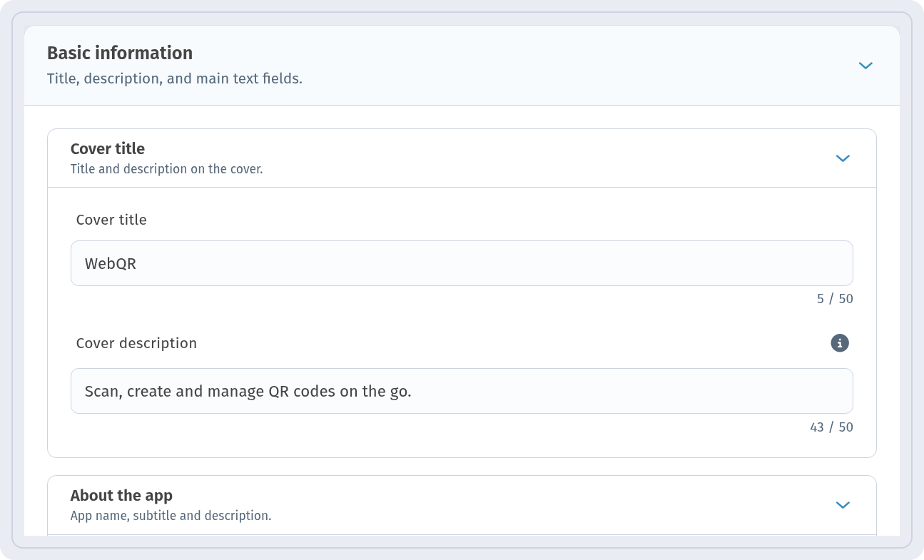Collapse the Cover title panel

click(843, 158)
